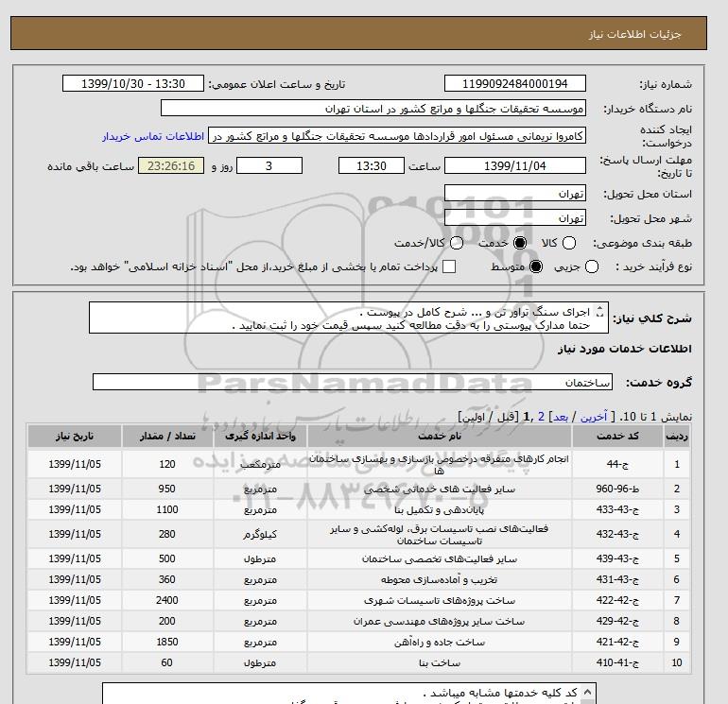Click the unit کیلوگرم in row 4
The height and width of the screenshot is (704, 728).
click(x=260, y=534)
